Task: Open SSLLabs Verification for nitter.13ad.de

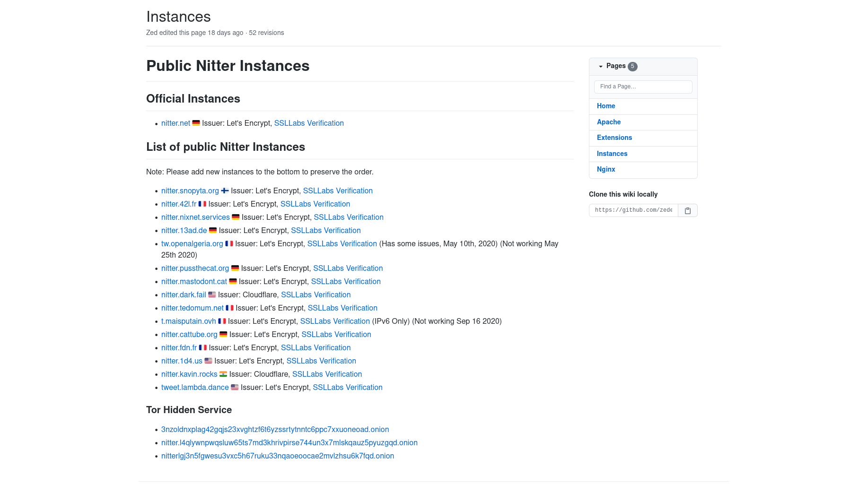Action: click(x=325, y=230)
